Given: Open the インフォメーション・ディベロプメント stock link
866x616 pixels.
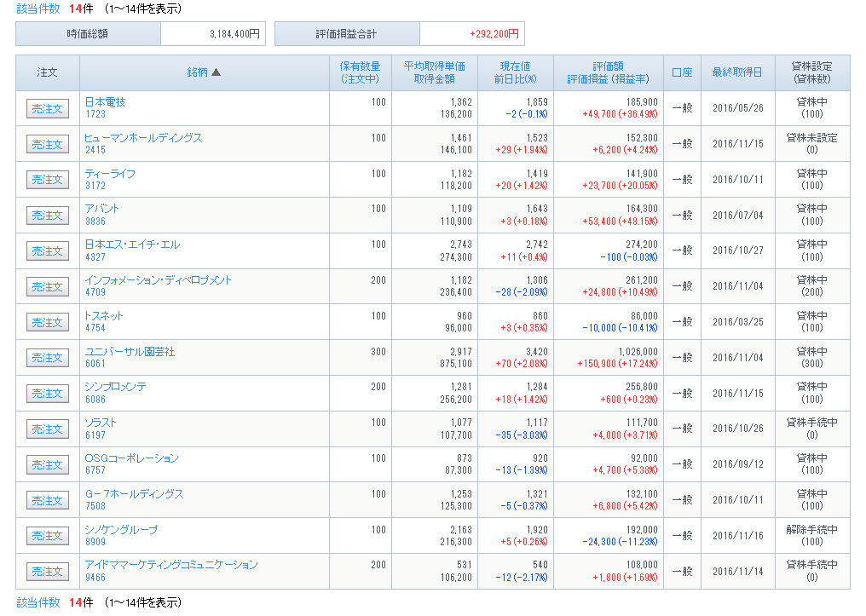Looking at the screenshot, I should [158, 280].
